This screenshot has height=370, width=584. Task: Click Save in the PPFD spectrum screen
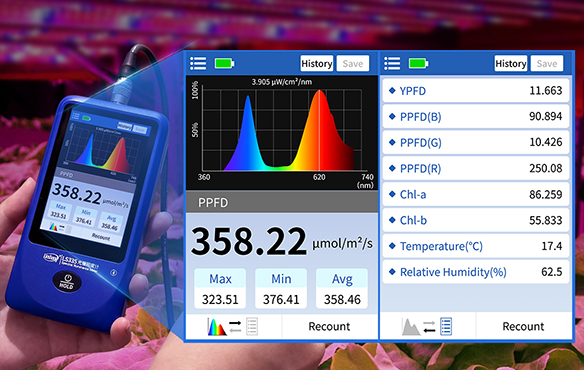[353, 63]
